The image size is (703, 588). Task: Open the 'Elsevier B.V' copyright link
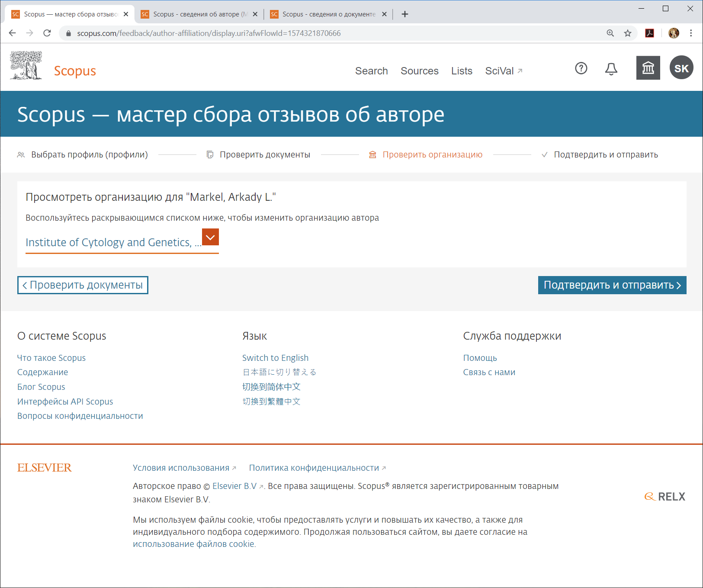coord(238,486)
